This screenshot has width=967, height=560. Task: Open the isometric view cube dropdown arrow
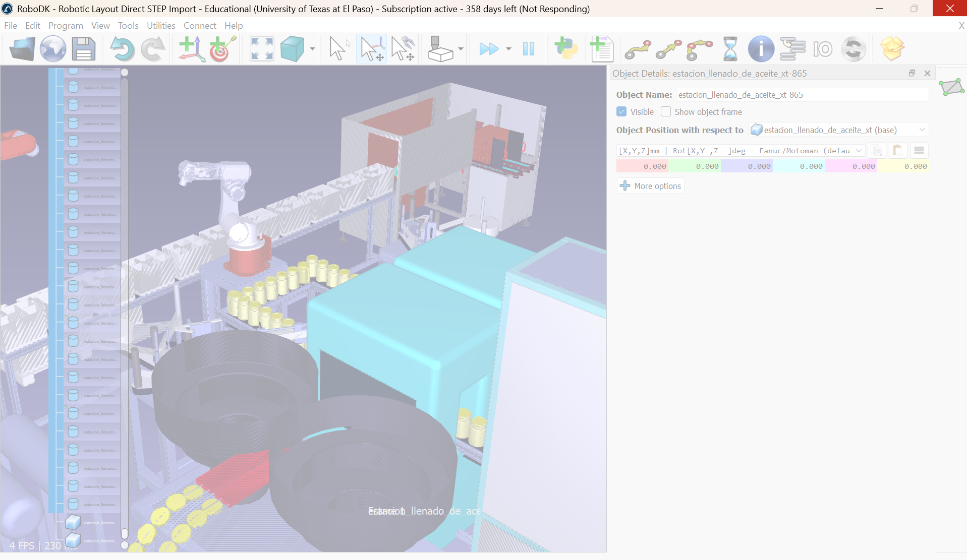[x=312, y=49]
